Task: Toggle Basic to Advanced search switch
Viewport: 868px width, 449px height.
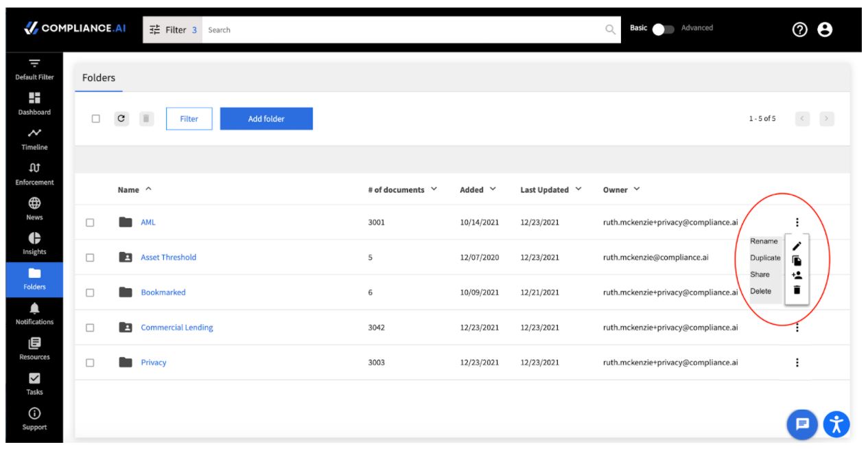Action: (663, 30)
